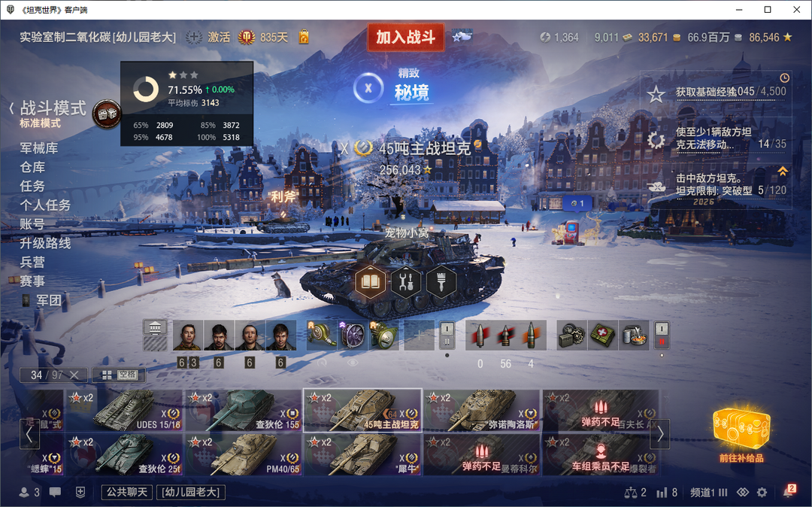Open the 公共聊天 chat button
Viewport: 812px width, 507px height.
pos(127,492)
